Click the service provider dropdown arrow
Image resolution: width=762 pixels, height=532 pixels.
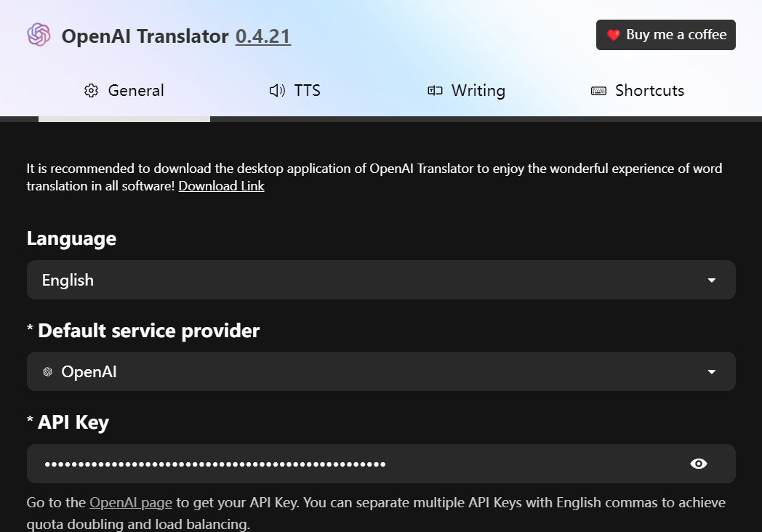(711, 372)
